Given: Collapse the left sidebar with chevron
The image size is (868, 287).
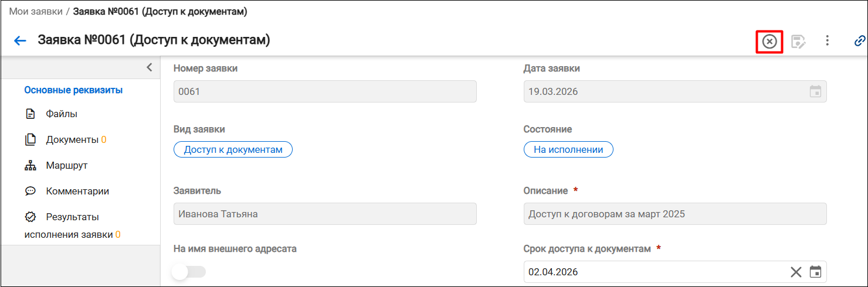Looking at the screenshot, I should [149, 67].
